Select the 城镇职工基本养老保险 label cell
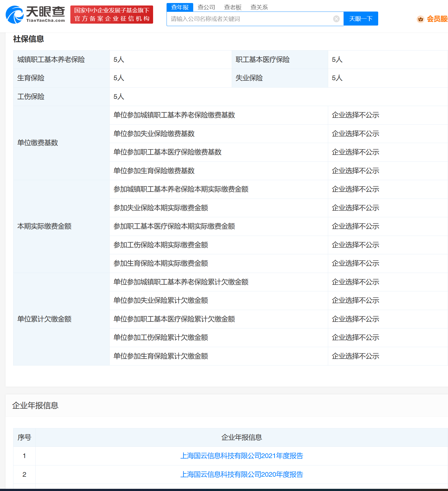Screen dimensions: 448x491 (x=51, y=60)
